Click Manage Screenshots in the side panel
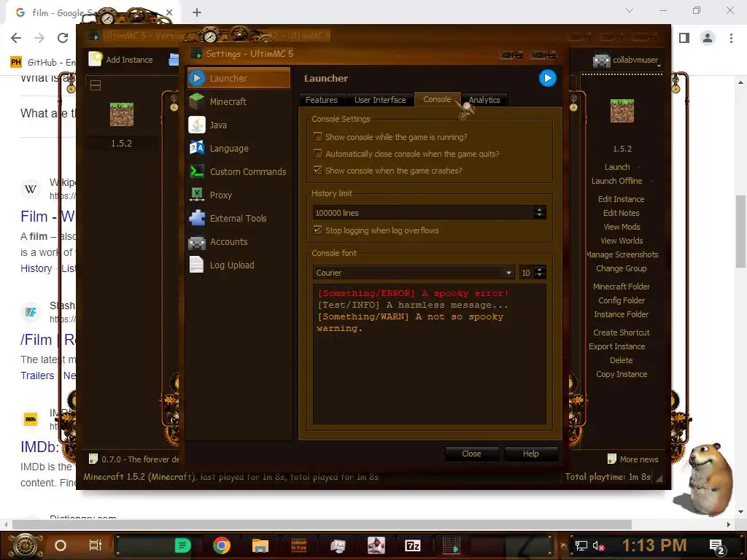This screenshot has height=560, width=747. pyautogui.click(x=622, y=254)
